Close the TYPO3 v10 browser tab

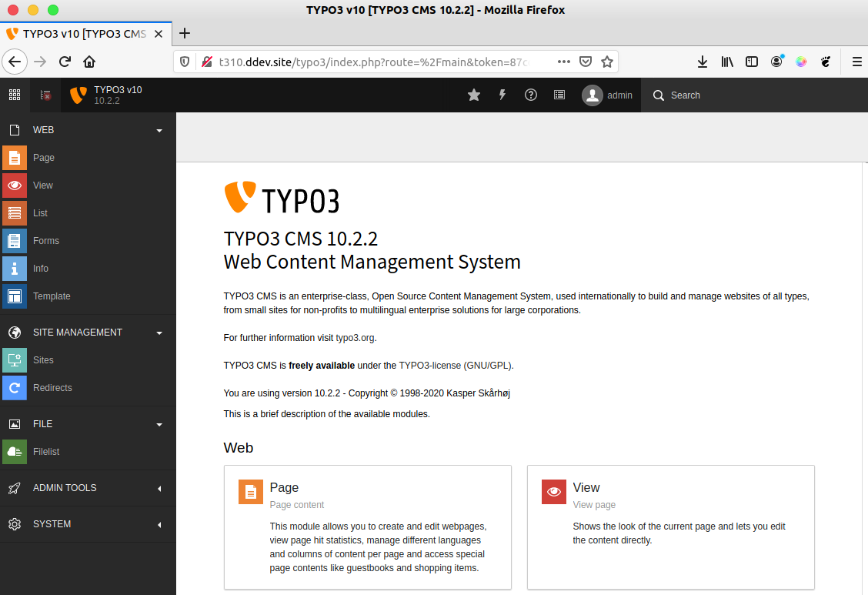[x=159, y=34]
